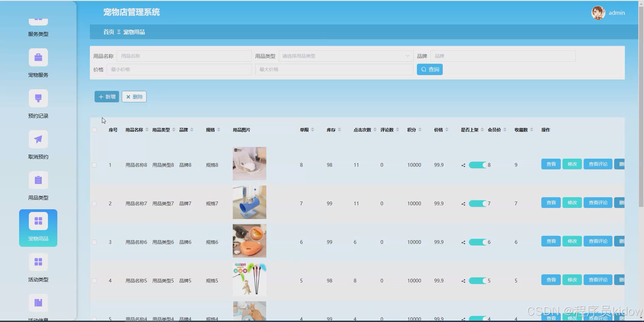Image resolution: width=644 pixels, height=322 pixels.
Task: Toggle the 是否上架 switch for 用品名称6
Action: 478,242
